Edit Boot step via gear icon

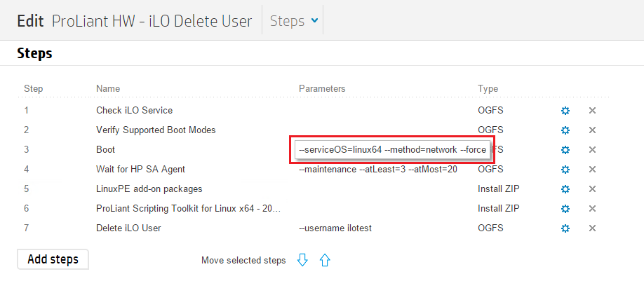tap(565, 150)
